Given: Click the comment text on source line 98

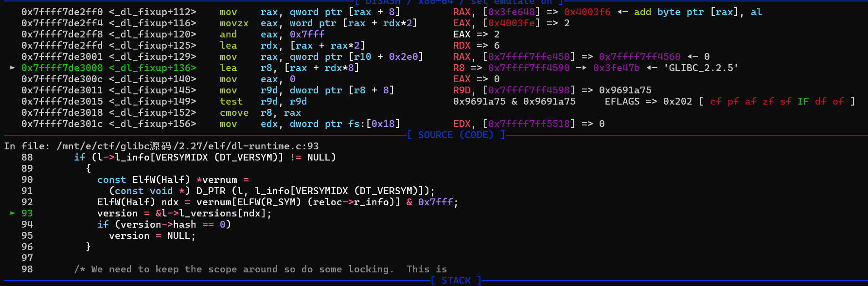Looking at the screenshot, I should pos(260,269).
